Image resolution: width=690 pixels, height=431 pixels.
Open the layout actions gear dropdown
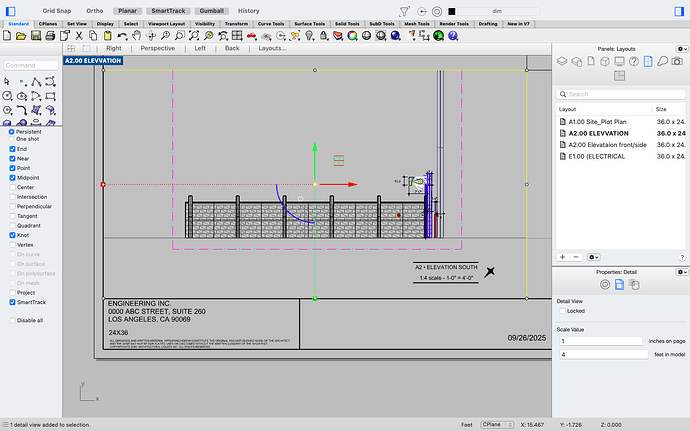(594, 257)
